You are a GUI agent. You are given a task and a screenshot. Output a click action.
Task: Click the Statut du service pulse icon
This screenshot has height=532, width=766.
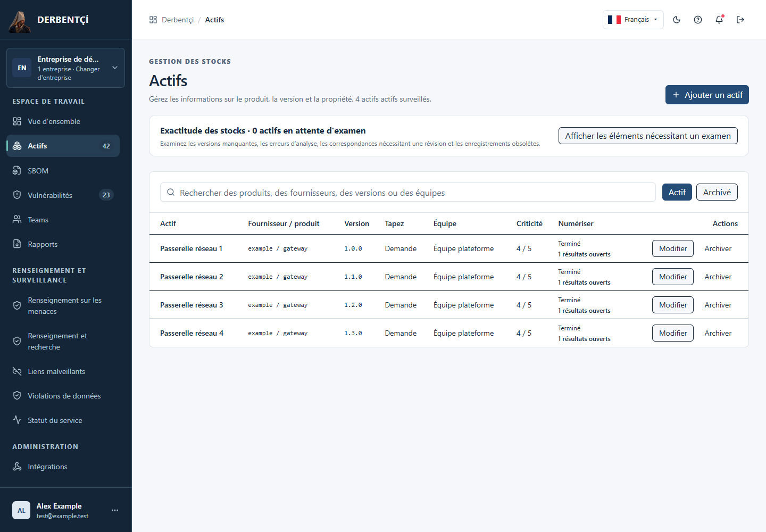[x=17, y=420]
